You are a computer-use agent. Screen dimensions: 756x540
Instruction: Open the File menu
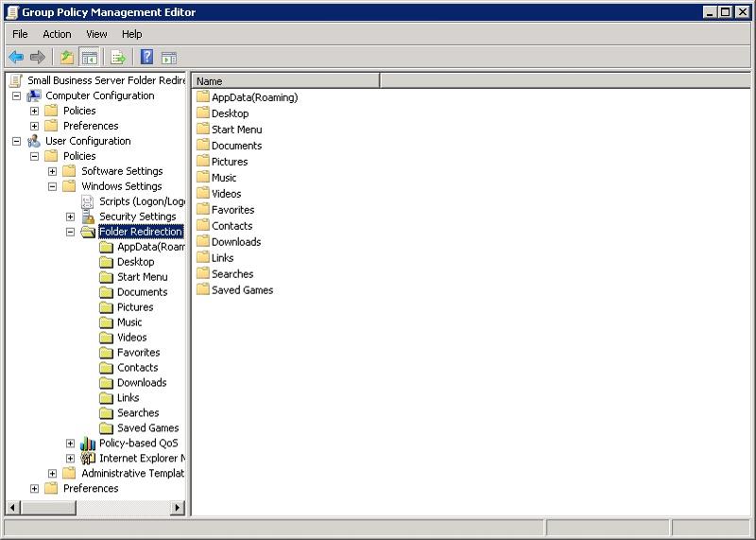[x=20, y=34]
